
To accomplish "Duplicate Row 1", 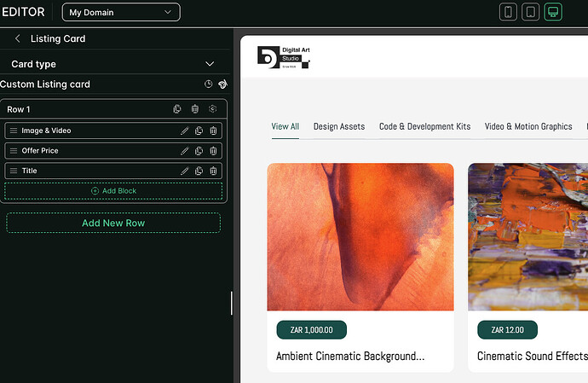I will click(x=177, y=109).
